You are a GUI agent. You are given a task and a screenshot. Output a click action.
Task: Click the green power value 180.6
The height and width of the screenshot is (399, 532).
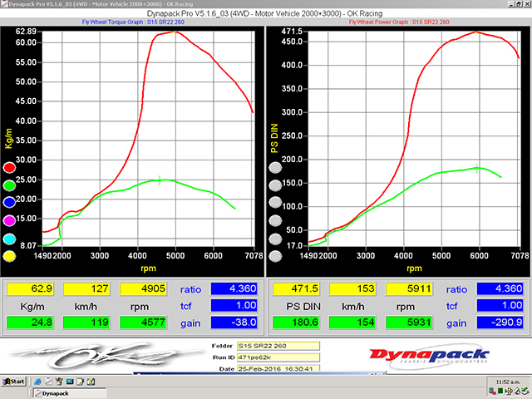296,323
